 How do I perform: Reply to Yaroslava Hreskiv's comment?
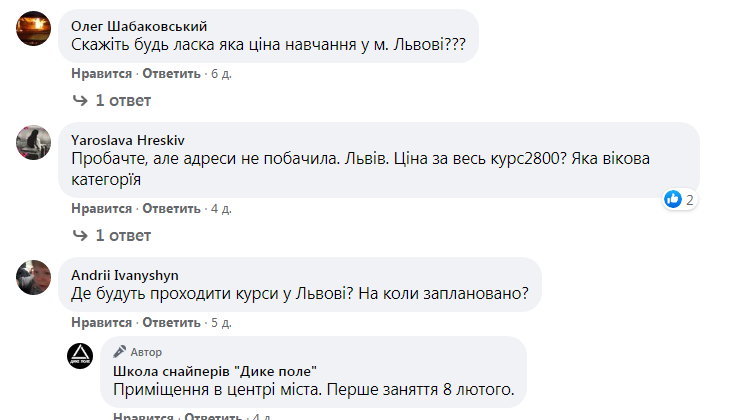click(171, 209)
